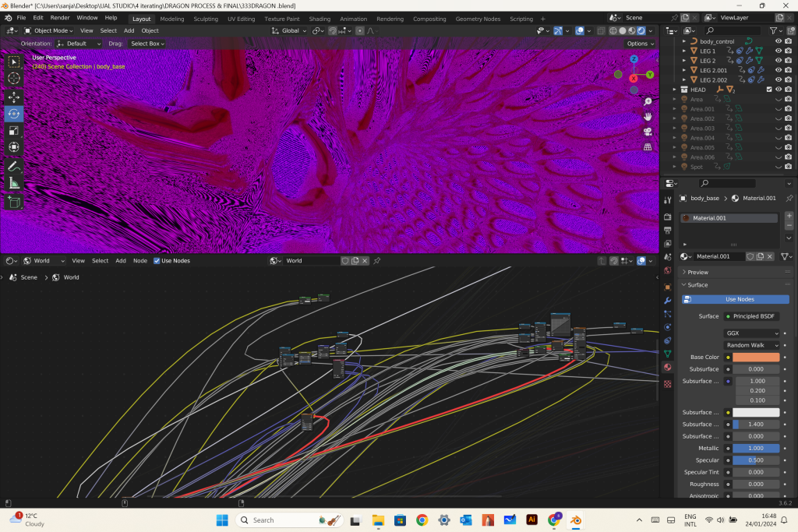Add a material slot with plus button
Image resolution: width=798 pixels, height=532 pixels.
(x=789, y=217)
